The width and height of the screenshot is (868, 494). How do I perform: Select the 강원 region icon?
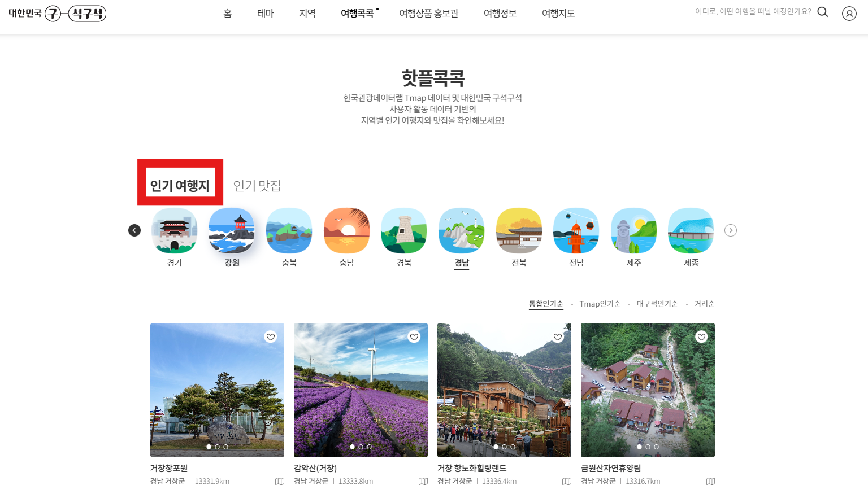(x=232, y=230)
